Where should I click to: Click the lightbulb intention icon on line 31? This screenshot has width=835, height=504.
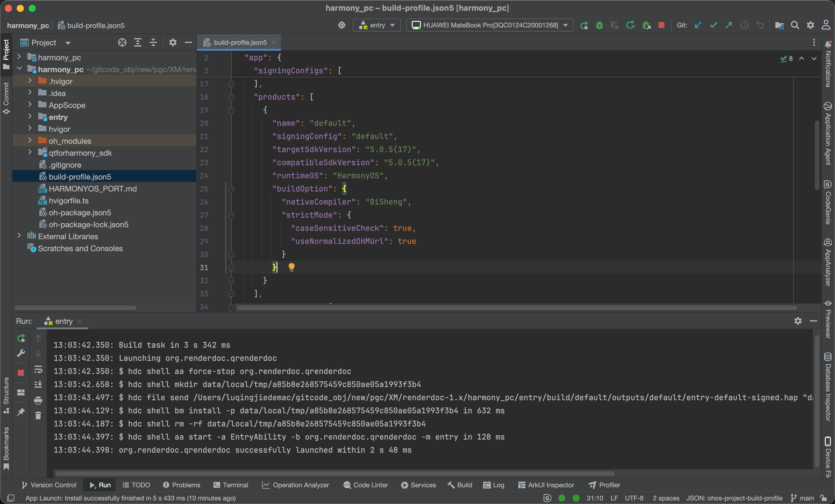coord(291,267)
